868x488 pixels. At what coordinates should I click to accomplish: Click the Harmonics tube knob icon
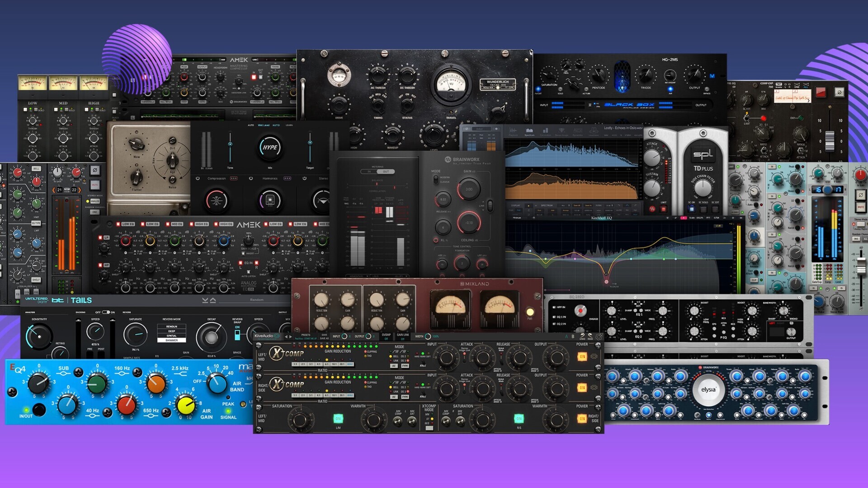[x=270, y=200]
